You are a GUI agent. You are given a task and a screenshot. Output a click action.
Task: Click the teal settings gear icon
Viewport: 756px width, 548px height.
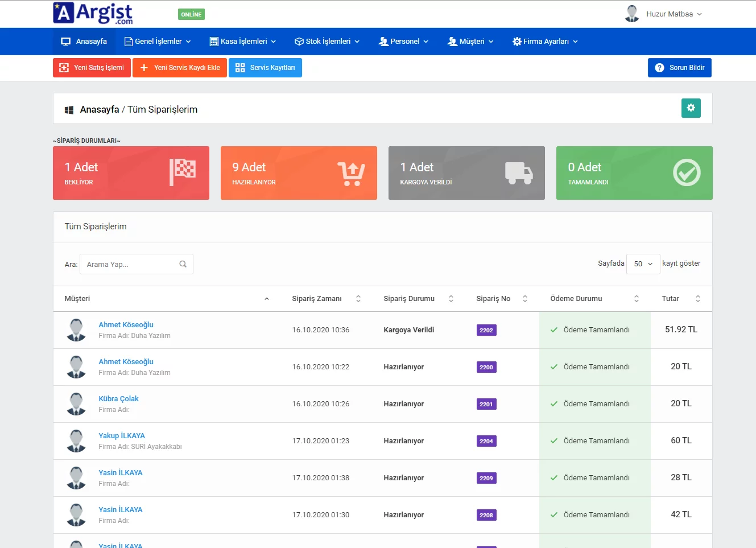(691, 108)
